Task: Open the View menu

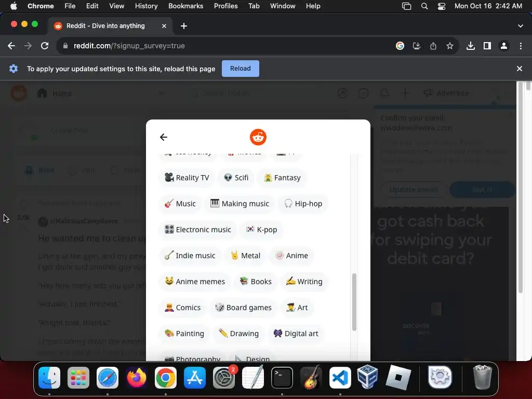Action: (116, 6)
